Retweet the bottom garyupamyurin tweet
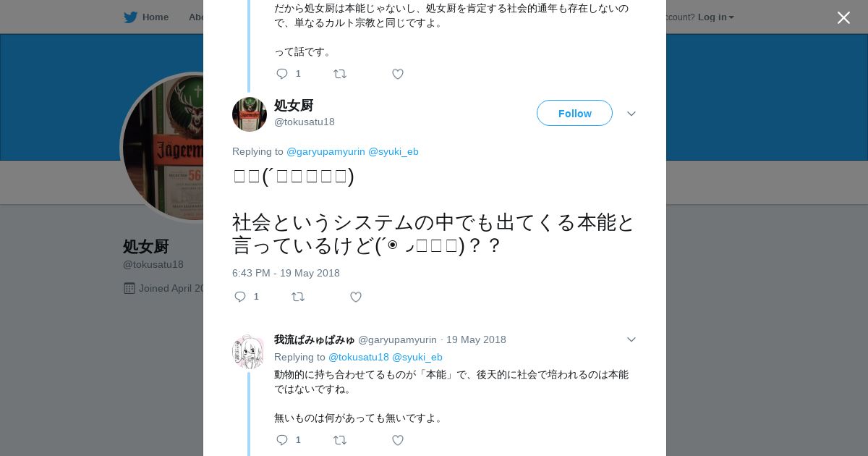This screenshot has width=868, height=456. (340, 440)
